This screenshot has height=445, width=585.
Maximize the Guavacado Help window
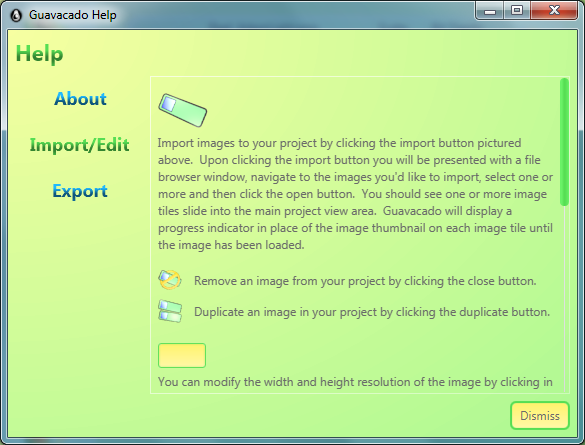(517, 10)
